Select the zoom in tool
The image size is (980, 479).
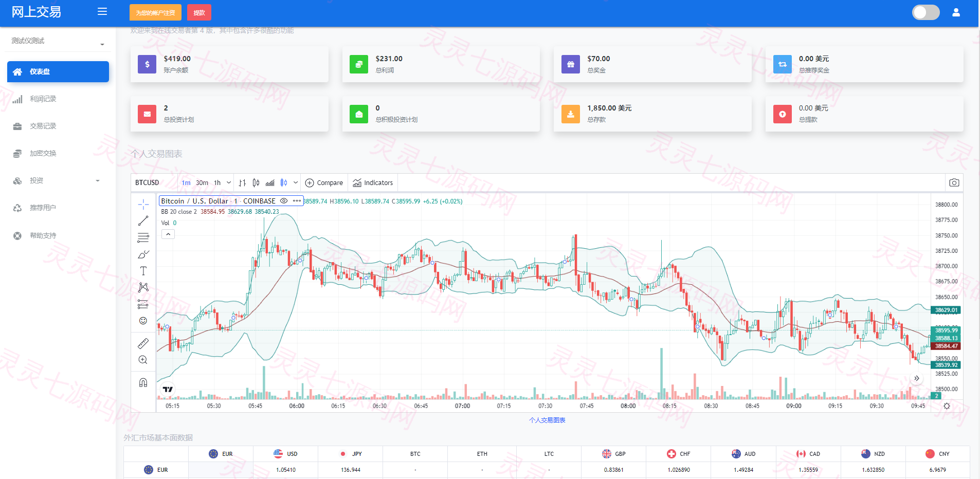143,360
